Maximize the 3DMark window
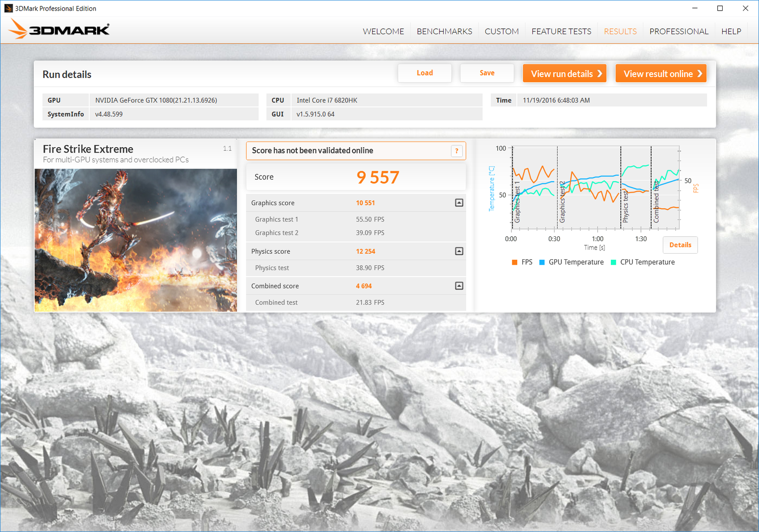Image resolution: width=759 pixels, height=532 pixels. (720, 8)
